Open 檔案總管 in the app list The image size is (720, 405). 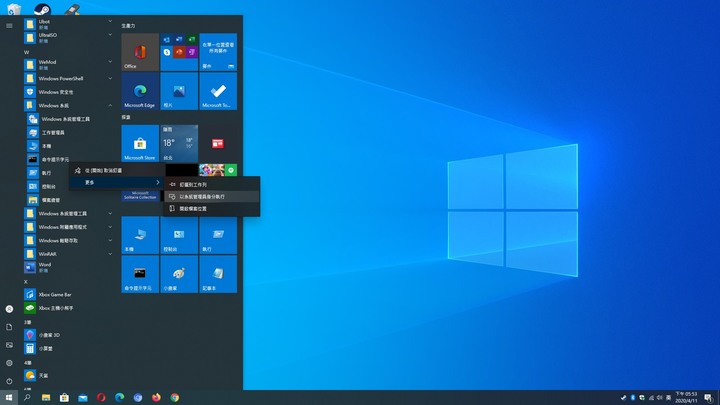(x=69, y=200)
